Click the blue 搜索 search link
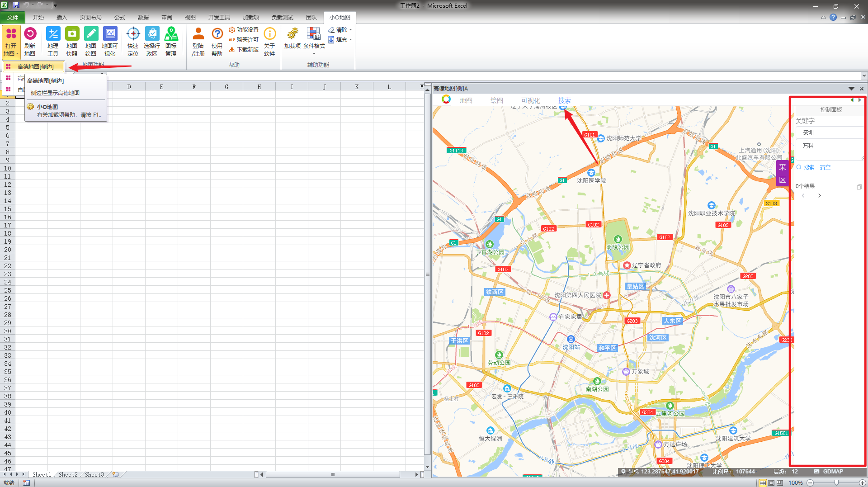 pos(806,167)
